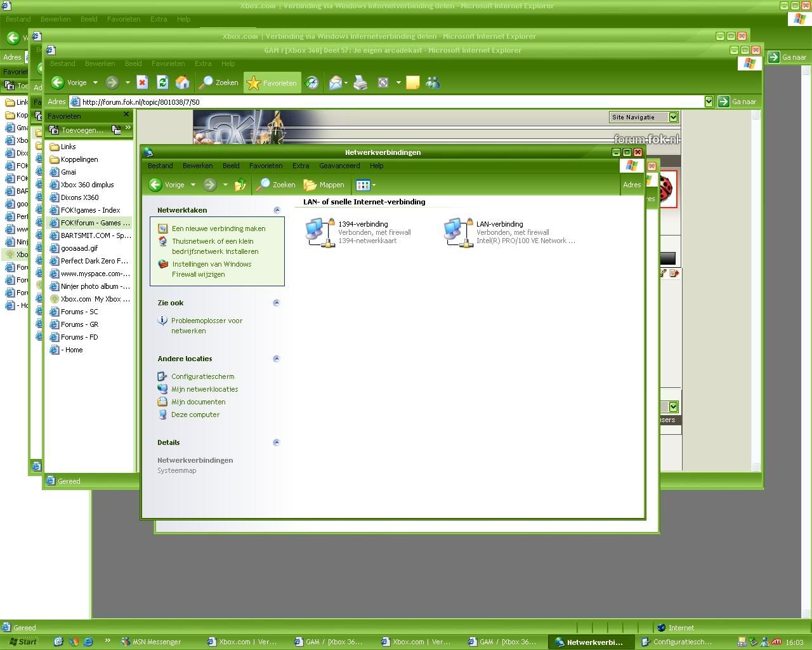Click the ATI tray icon
This screenshot has height=650, width=812.
click(x=776, y=642)
